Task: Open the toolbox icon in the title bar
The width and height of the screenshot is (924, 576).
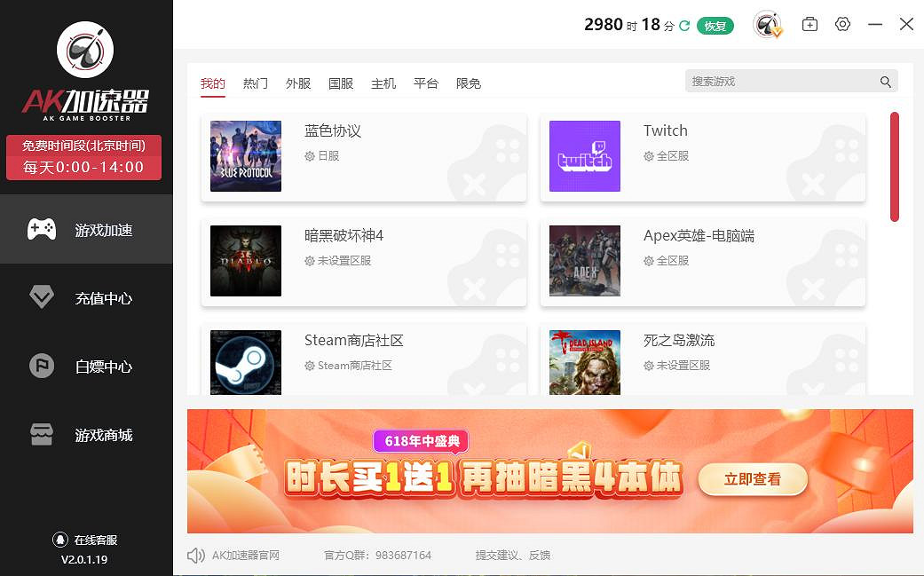Action: coord(809,24)
